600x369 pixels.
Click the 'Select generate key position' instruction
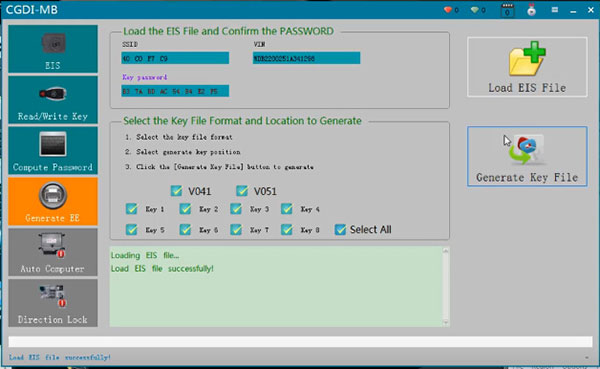[x=188, y=152]
